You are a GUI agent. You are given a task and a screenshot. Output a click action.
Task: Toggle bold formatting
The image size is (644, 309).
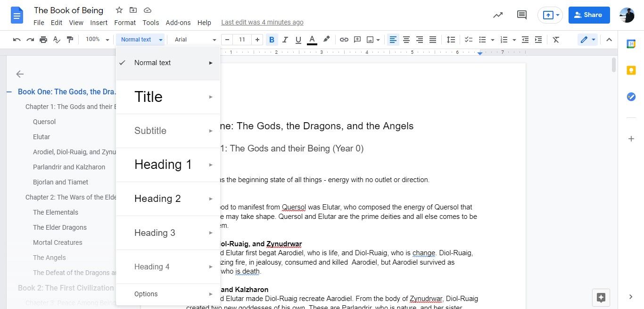(x=272, y=40)
